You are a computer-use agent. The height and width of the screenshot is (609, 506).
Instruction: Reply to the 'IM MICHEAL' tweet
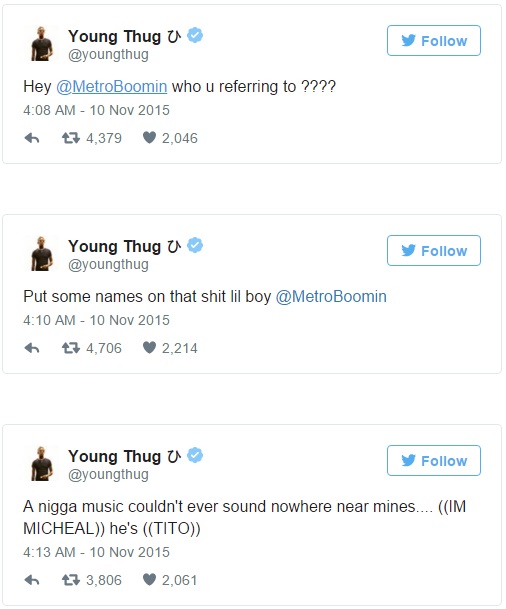click(32, 580)
